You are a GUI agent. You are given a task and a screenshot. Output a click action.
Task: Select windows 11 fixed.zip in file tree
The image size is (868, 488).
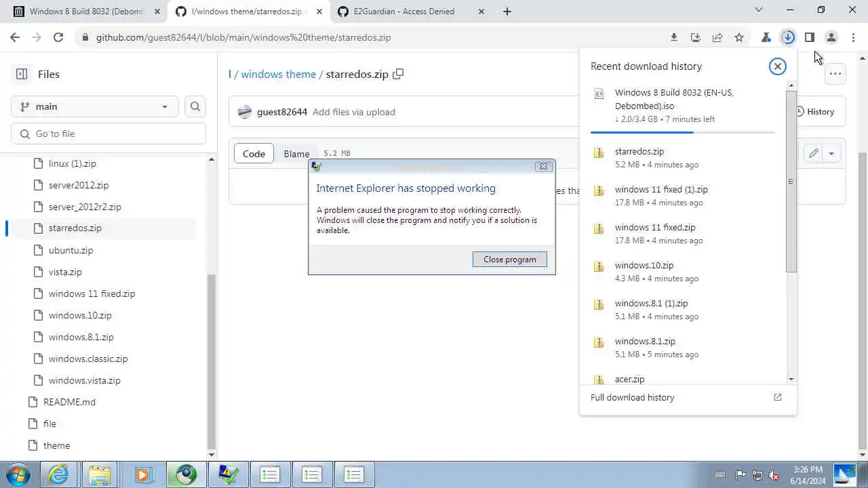(x=92, y=293)
